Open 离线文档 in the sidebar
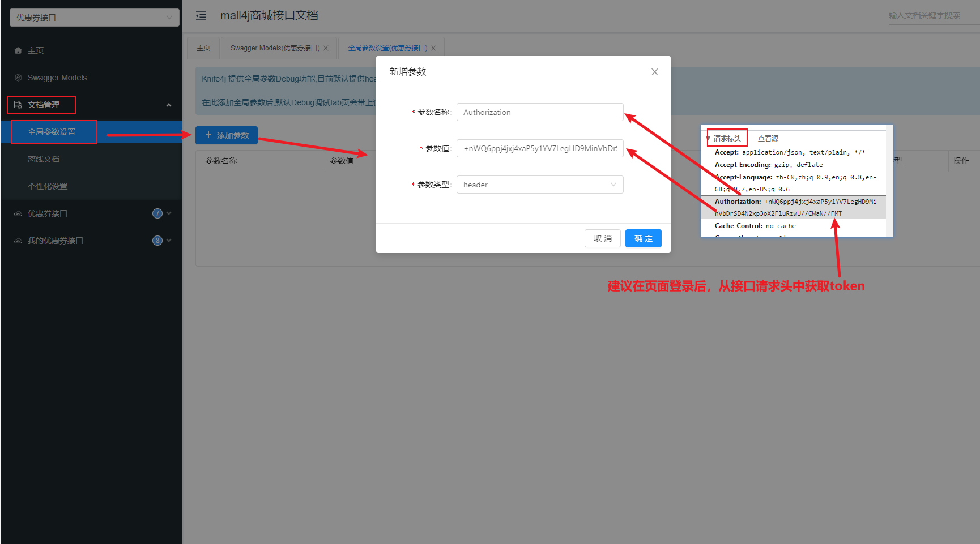 click(44, 159)
